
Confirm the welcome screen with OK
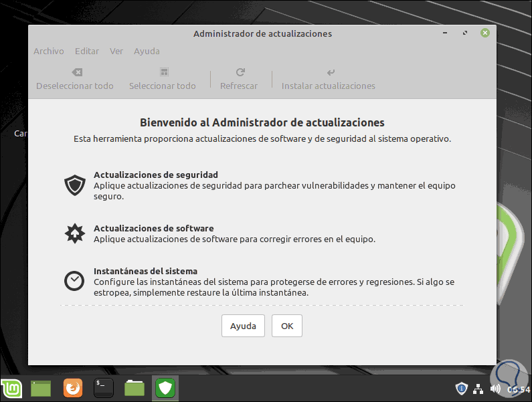286,326
